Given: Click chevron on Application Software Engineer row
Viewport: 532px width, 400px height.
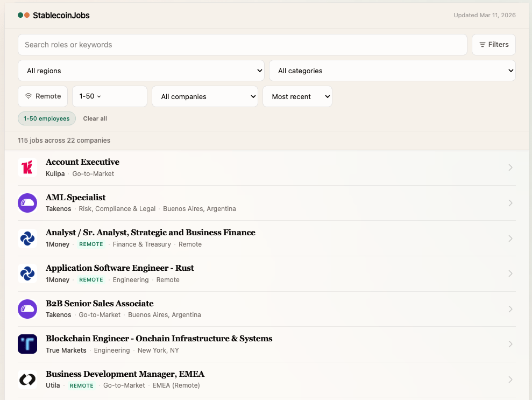Looking at the screenshot, I should pos(510,273).
